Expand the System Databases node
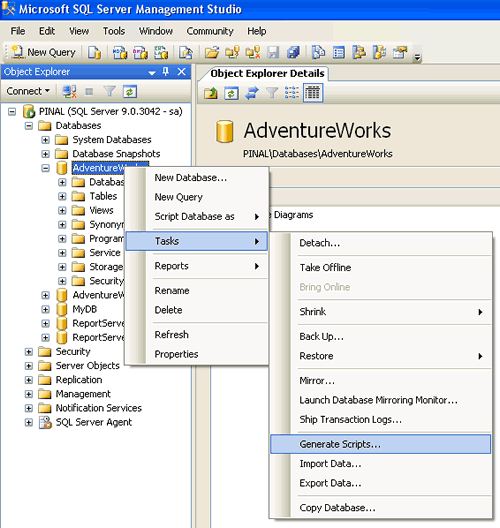Viewport: 500px width, 528px height. pyautogui.click(x=45, y=140)
